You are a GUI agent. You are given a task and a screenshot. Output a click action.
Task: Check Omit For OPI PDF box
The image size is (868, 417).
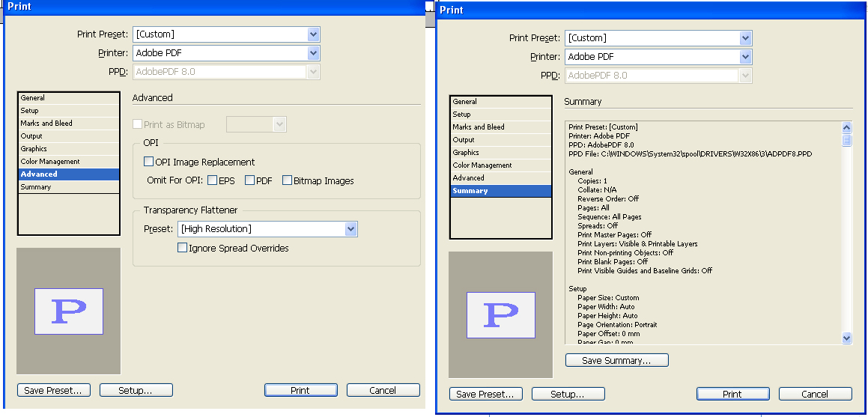pyautogui.click(x=249, y=180)
